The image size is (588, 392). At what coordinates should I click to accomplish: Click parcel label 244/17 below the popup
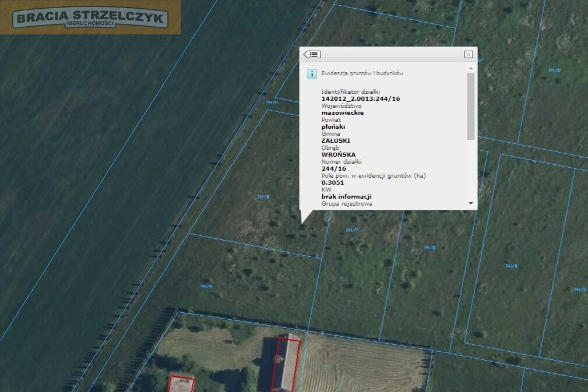click(x=352, y=230)
